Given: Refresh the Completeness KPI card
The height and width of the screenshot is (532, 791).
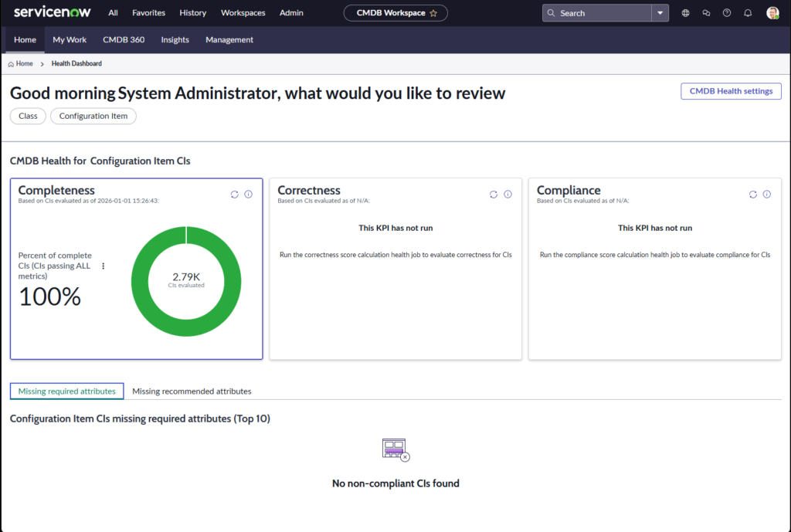Looking at the screenshot, I should click(x=235, y=195).
